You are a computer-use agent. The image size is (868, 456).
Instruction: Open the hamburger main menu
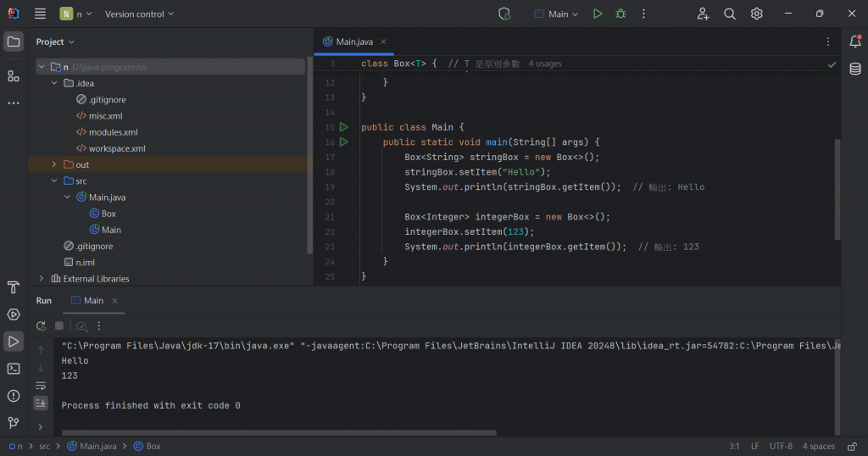(41, 14)
